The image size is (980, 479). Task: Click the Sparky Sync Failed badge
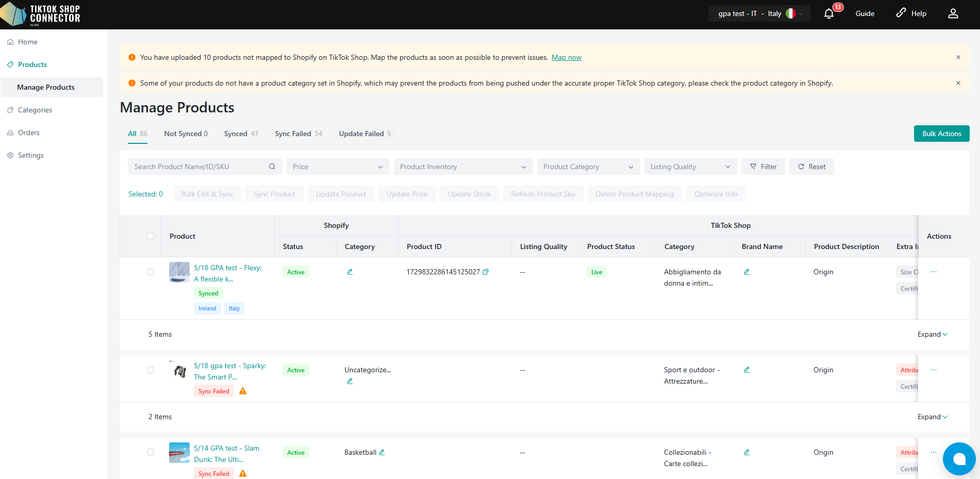click(214, 391)
